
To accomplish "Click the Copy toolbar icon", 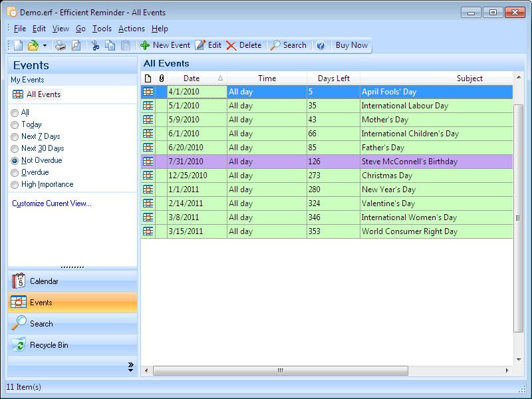I will pos(110,45).
